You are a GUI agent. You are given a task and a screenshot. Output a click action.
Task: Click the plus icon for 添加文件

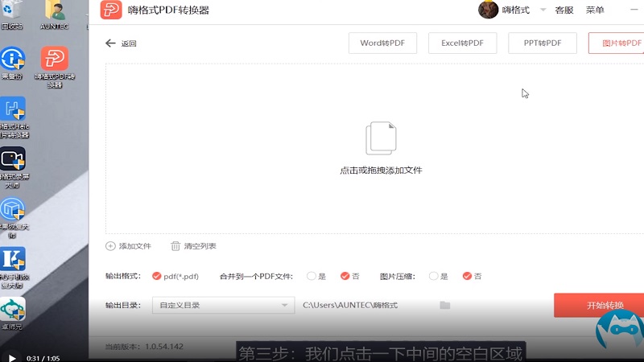point(110,246)
